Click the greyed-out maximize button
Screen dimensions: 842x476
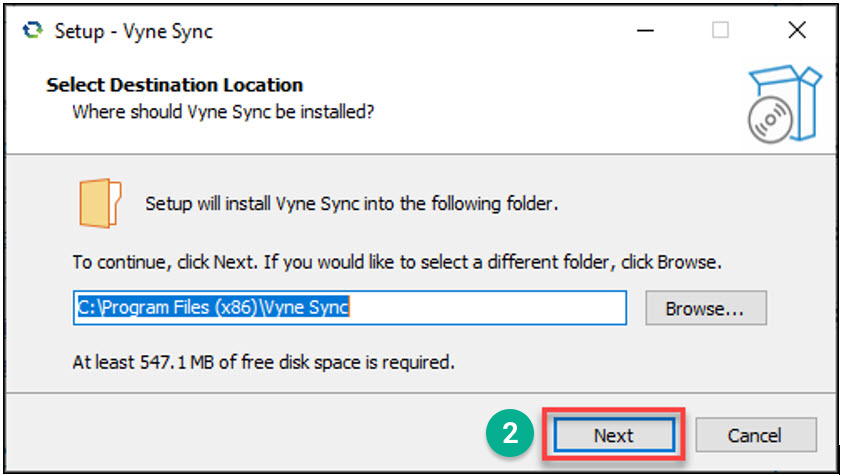[x=720, y=31]
